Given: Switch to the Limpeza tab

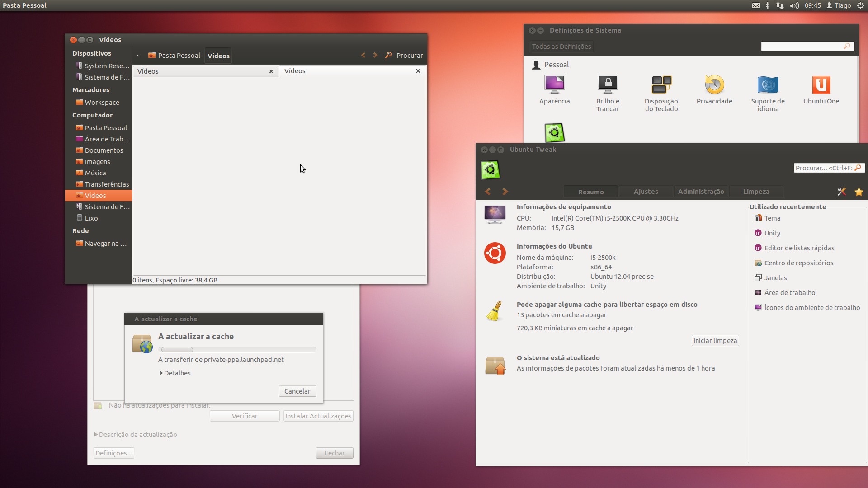Looking at the screenshot, I should point(756,192).
